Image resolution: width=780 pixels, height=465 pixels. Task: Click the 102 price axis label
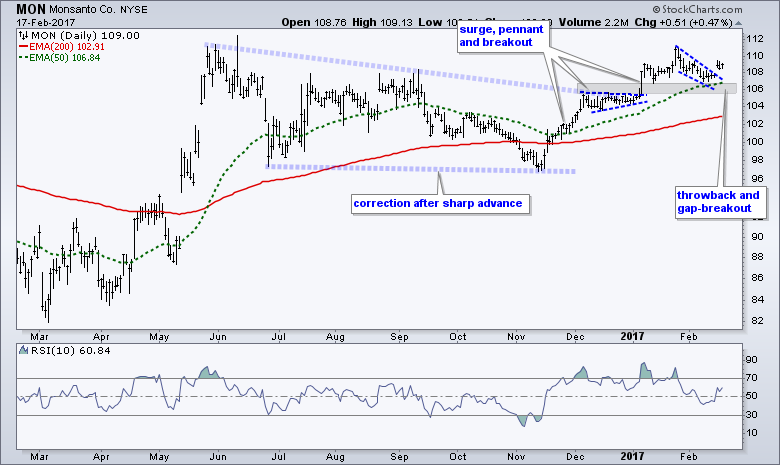click(x=755, y=123)
